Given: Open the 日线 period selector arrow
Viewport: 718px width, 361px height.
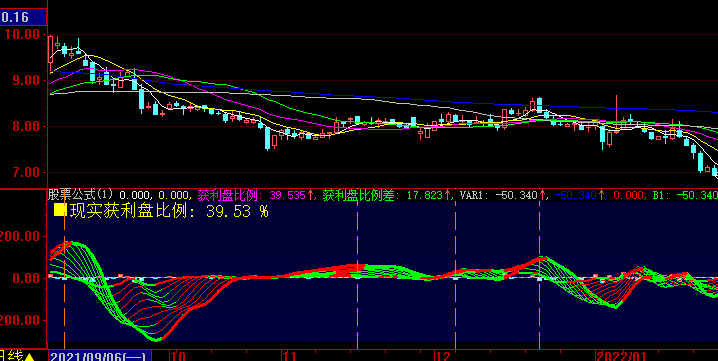Looking at the screenshot, I should pyautogui.click(x=29, y=356).
